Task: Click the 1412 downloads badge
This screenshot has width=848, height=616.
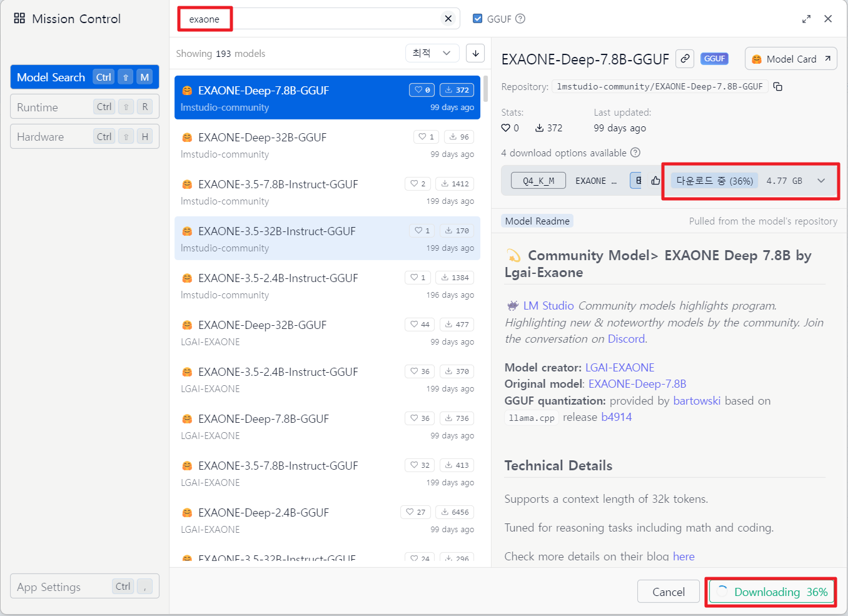Action: tap(455, 184)
